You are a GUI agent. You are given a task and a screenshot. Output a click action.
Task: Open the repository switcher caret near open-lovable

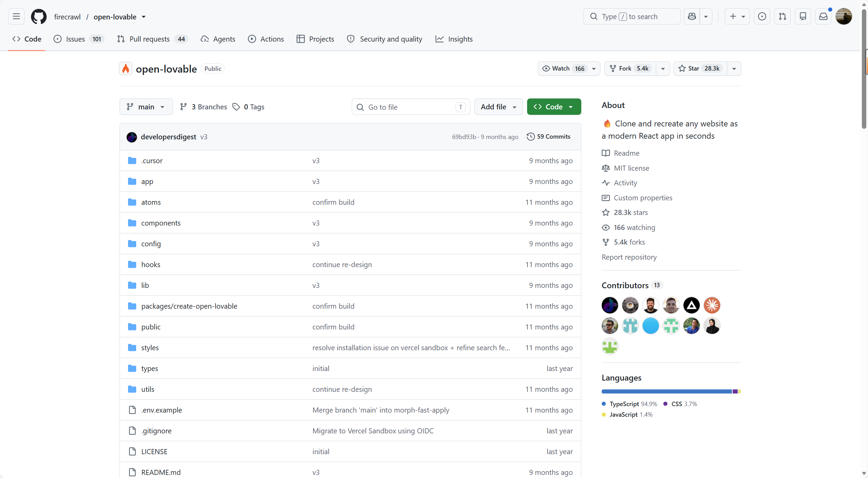pos(144,17)
